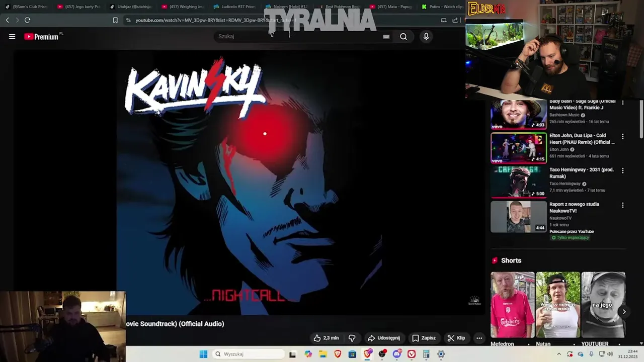Play Taco Hemingway 2031 thumbnail
The height and width of the screenshot is (362, 644).
click(519, 182)
